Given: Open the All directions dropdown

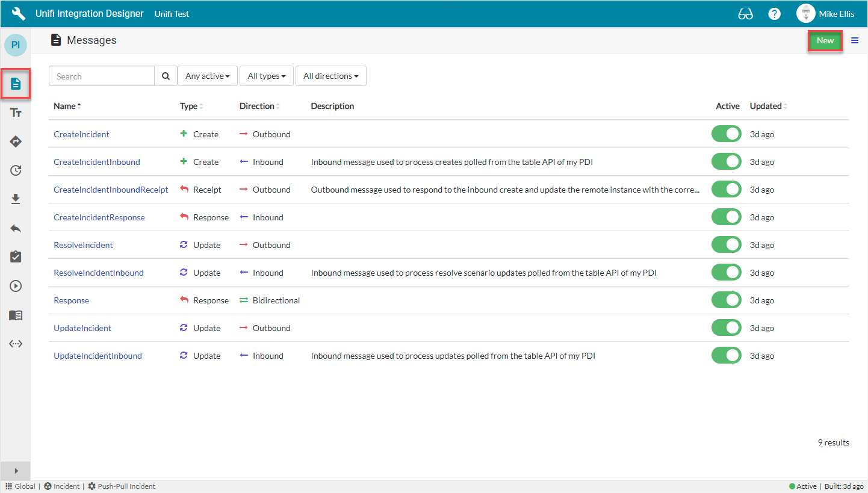Looking at the screenshot, I should [x=330, y=76].
